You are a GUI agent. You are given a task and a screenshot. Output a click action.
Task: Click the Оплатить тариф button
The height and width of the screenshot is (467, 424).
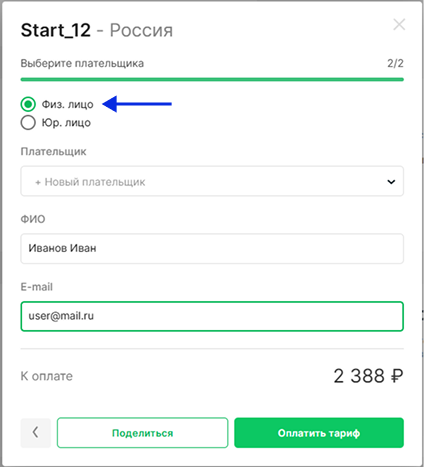(x=319, y=433)
